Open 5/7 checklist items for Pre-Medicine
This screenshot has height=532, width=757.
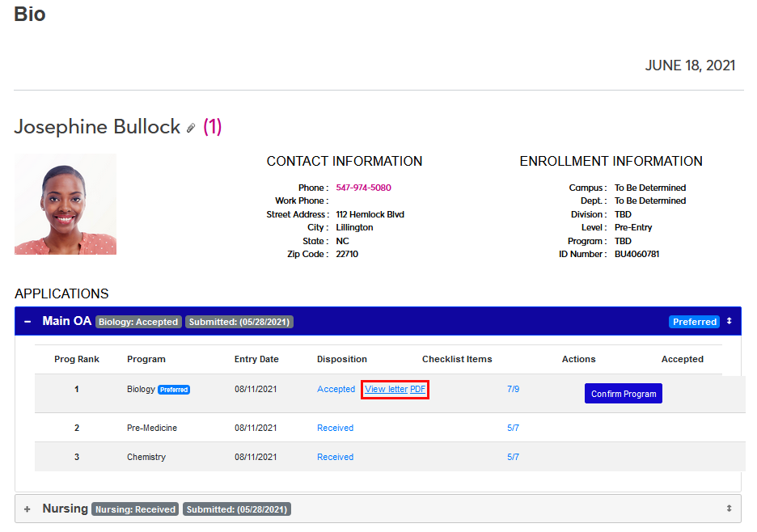[x=513, y=428]
